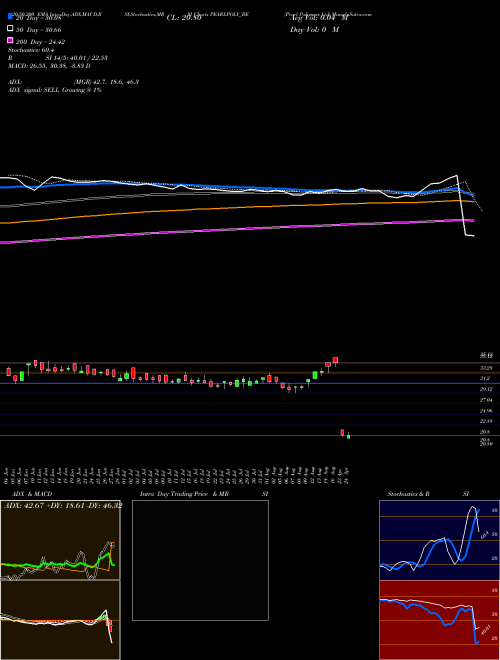
Task: Click the magenta 200 Day legend swatch
Action: (10, 40)
